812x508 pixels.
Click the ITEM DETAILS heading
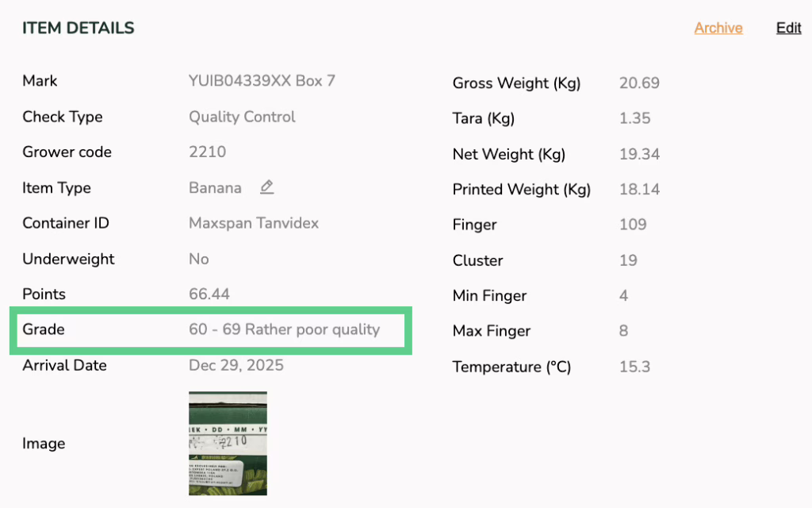(79, 29)
